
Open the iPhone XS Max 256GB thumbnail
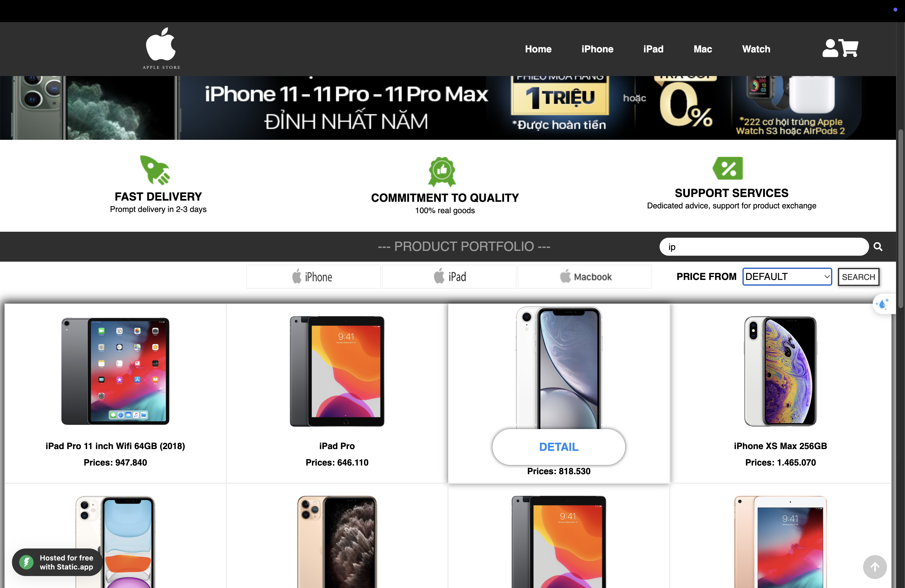[x=780, y=371]
